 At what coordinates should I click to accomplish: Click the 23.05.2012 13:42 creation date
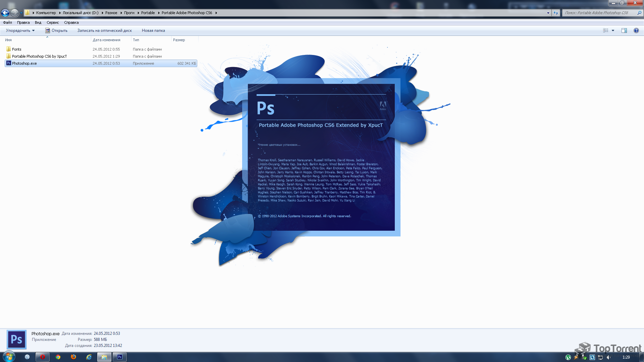(108, 346)
